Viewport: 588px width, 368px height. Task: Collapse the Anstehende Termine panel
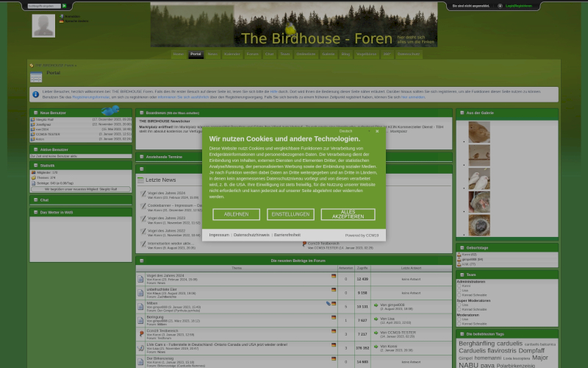click(140, 157)
